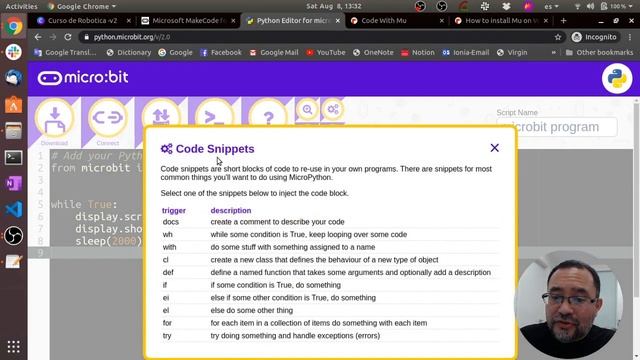The image size is (640, 360).
Task: Open Google Translate bookmark
Action: 65,52
